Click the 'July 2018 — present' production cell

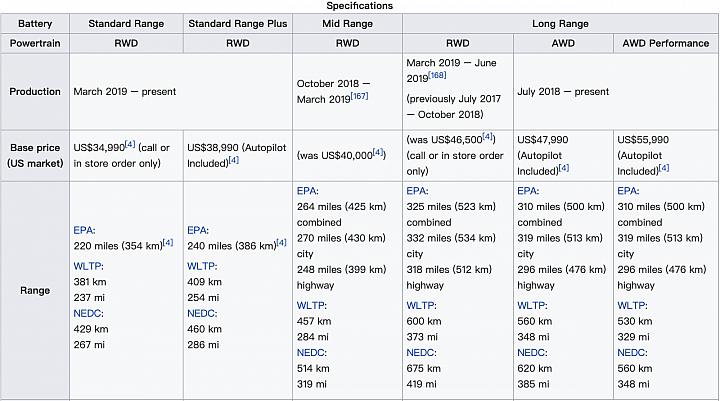(616, 91)
